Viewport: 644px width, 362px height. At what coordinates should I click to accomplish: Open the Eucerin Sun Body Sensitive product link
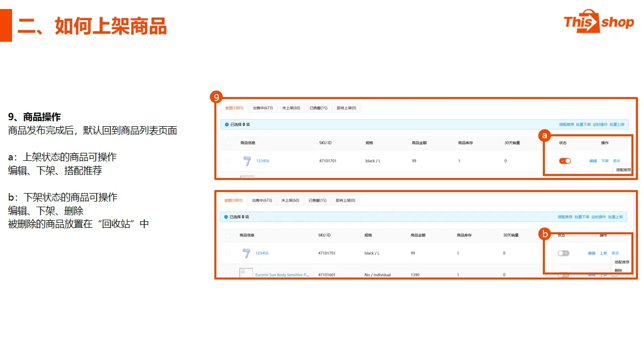[282, 275]
